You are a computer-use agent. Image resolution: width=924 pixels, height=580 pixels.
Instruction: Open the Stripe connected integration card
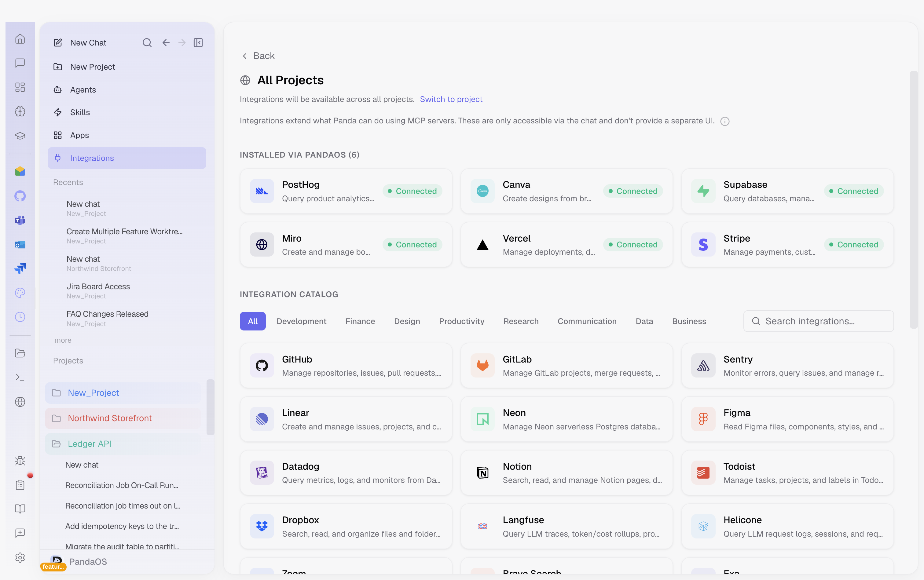pos(787,244)
